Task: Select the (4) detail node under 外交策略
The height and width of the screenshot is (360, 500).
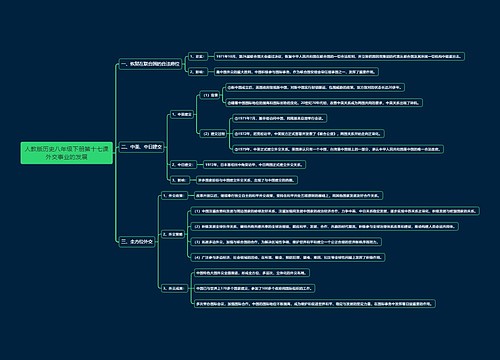Action: [x=288, y=257]
